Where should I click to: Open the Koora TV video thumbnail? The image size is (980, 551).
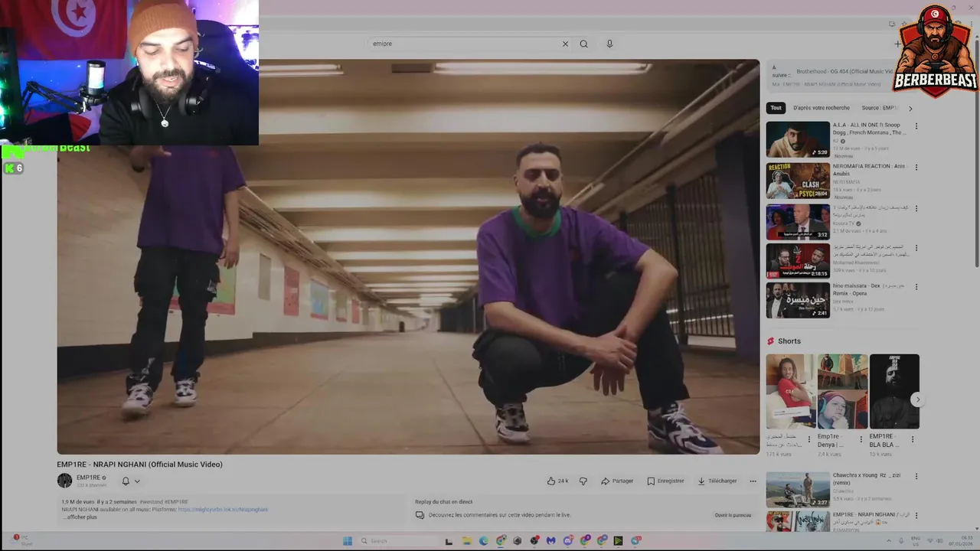pyautogui.click(x=798, y=222)
